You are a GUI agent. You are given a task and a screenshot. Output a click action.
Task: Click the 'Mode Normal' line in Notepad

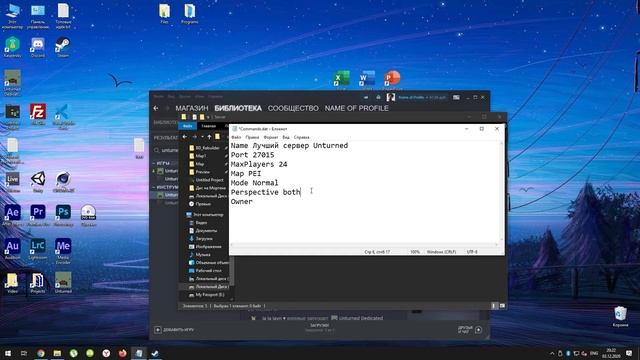(254, 183)
